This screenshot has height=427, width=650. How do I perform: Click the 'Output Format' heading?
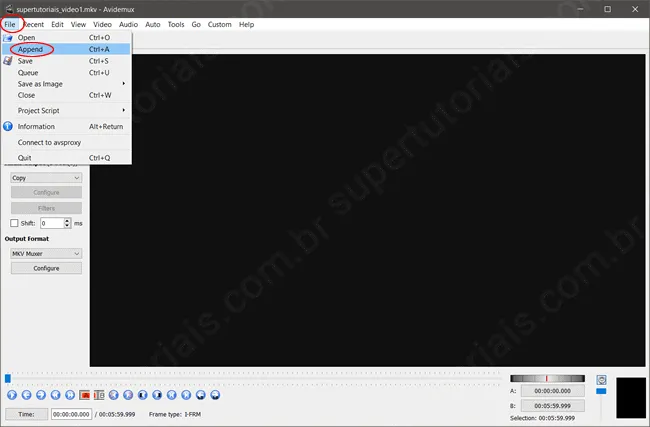pos(27,239)
